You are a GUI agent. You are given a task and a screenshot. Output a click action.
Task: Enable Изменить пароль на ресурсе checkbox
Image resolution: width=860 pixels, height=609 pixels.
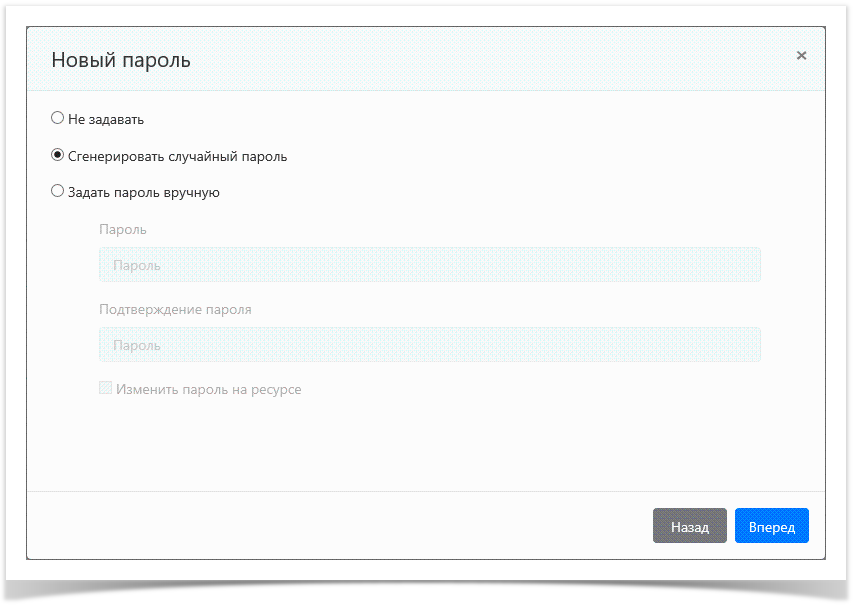click(x=105, y=388)
